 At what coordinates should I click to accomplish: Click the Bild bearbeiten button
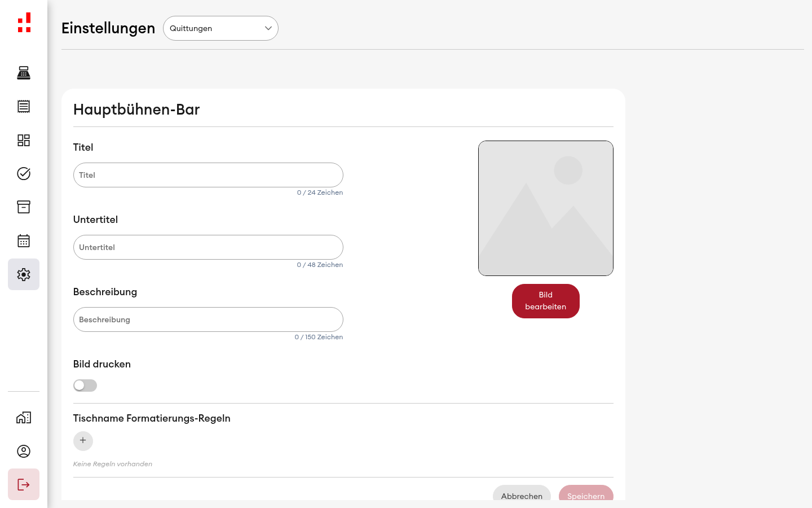546,301
